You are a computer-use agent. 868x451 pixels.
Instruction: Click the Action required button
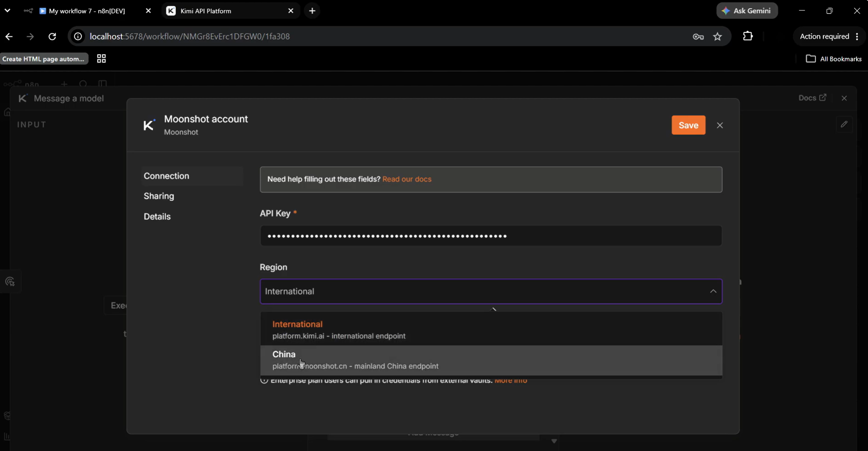click(824, 36)
